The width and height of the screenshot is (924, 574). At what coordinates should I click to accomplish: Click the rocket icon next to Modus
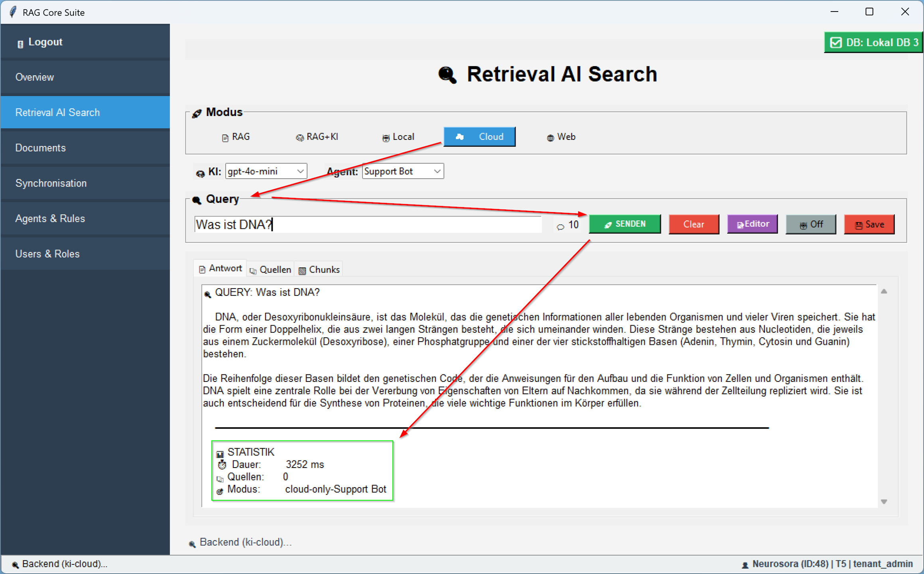click(x=197, y=113)
